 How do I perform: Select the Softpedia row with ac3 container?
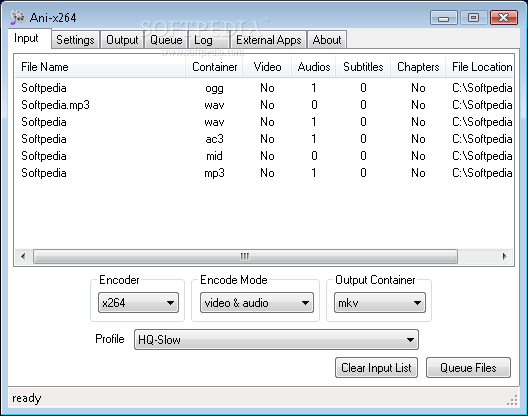(264, 139)
